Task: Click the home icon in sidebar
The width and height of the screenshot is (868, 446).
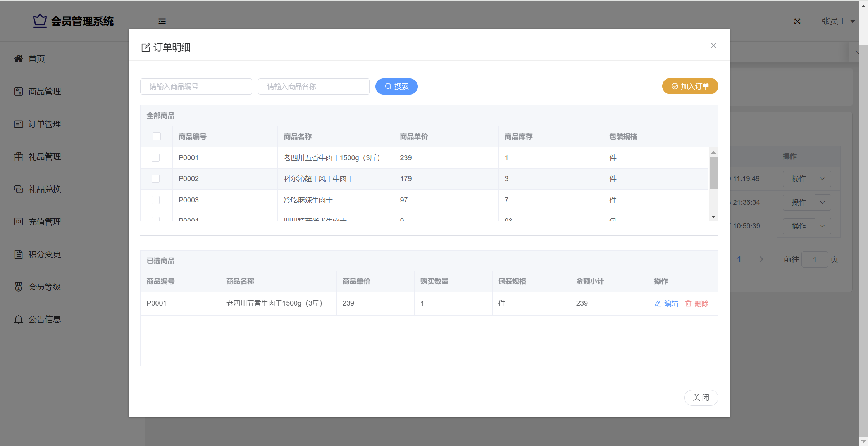Action: 18,59
